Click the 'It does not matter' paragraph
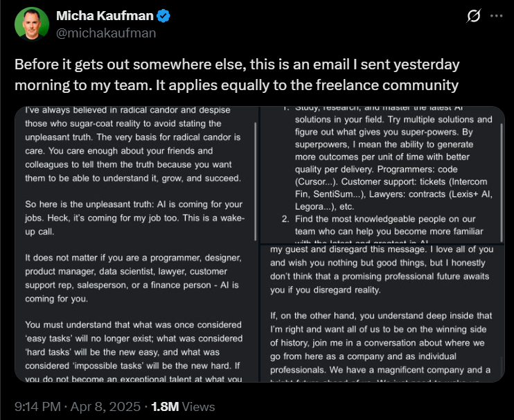Image resolution: width=514 pixels, height=420 pixels. pos(130,278)
